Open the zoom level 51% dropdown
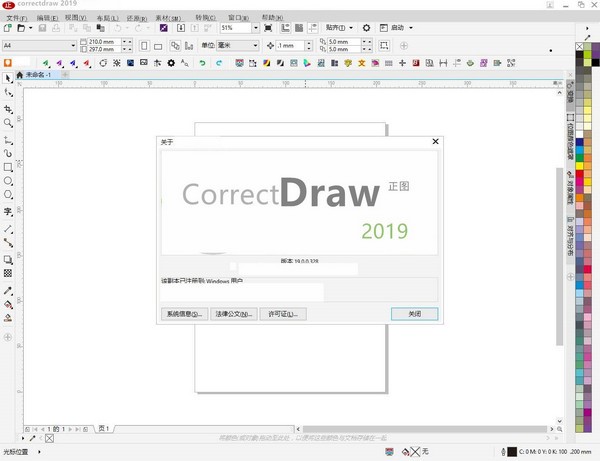This screenshot has width=600, height=461. tap(256, 28)
